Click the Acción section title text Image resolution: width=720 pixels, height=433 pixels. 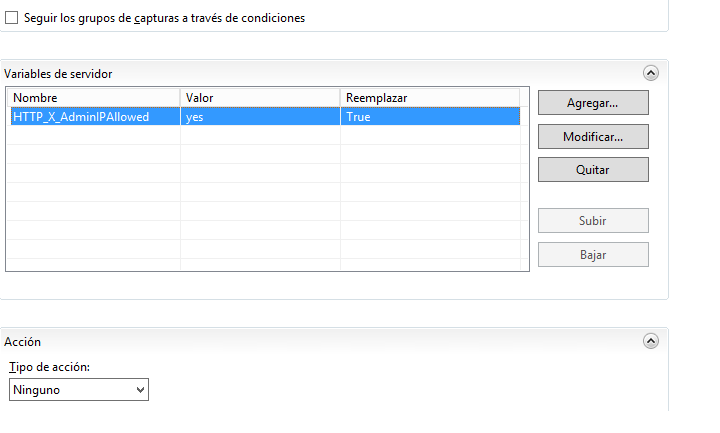pyautogui.click(x=23, y=341)
